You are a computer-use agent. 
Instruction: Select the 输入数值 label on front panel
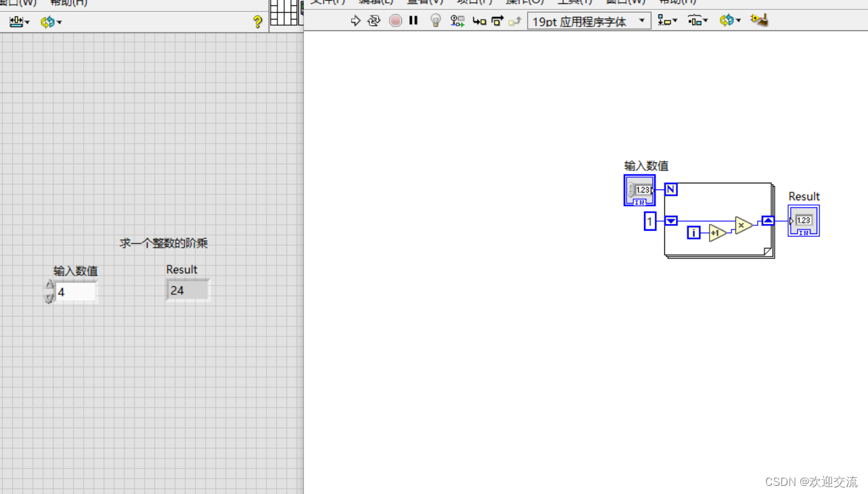point(76,271)
